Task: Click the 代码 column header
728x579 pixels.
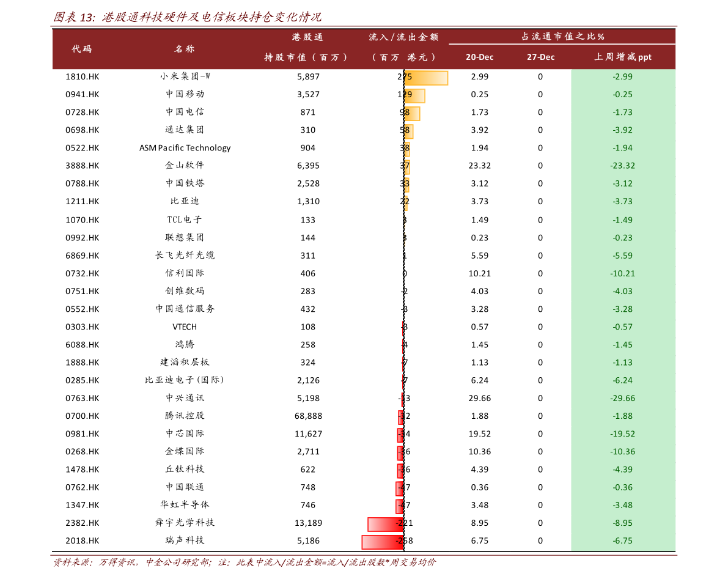Action: [82, 49]
